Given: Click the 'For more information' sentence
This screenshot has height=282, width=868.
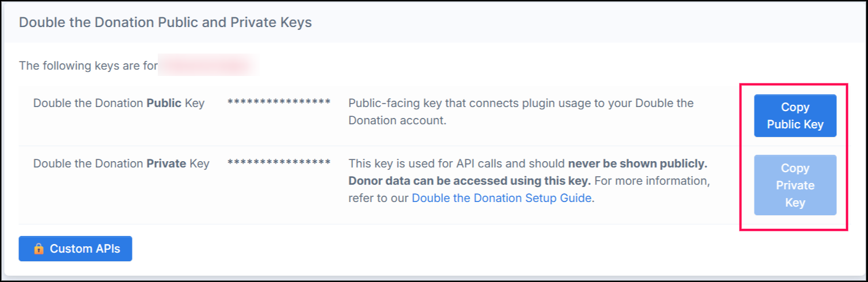Looking at the screenshot, I should 529,189.
